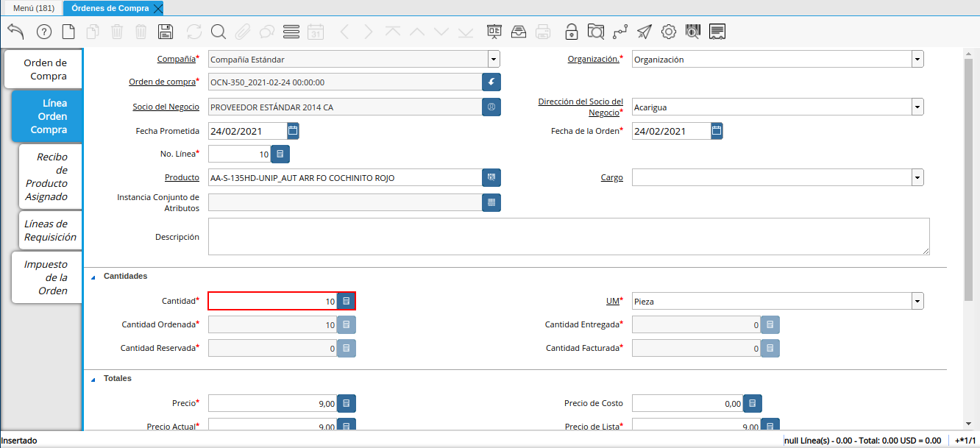Collapse the Totales section
The width and height of the screenshot is (980, 448).
point(93,379)
